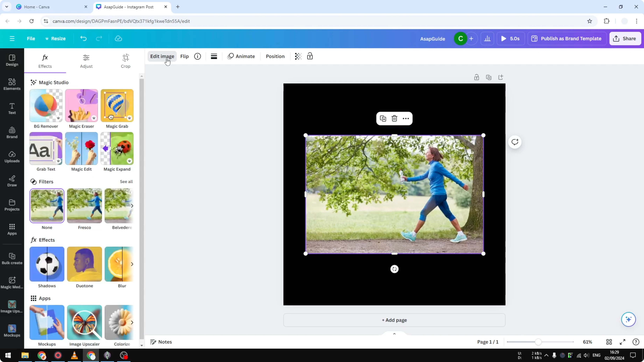
Task: Open the image Info icon
Action: (x=198, y=56)
